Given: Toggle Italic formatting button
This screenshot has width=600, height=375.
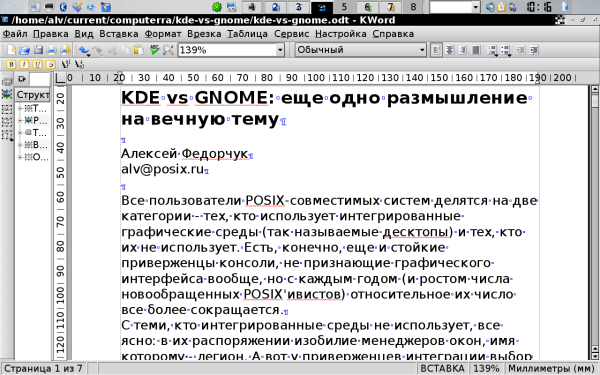Looking at the screenshot, I should tap(24, 64).
